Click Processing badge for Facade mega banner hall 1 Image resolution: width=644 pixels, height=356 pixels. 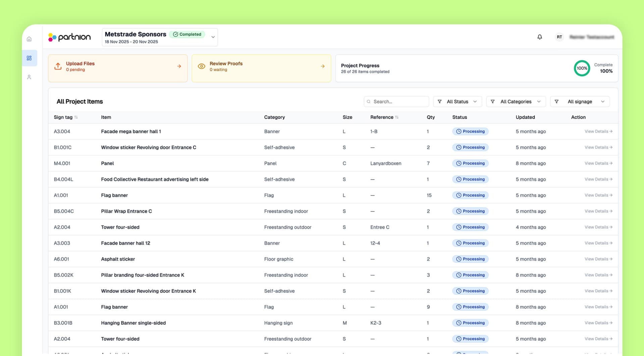[x=470, y=131]
